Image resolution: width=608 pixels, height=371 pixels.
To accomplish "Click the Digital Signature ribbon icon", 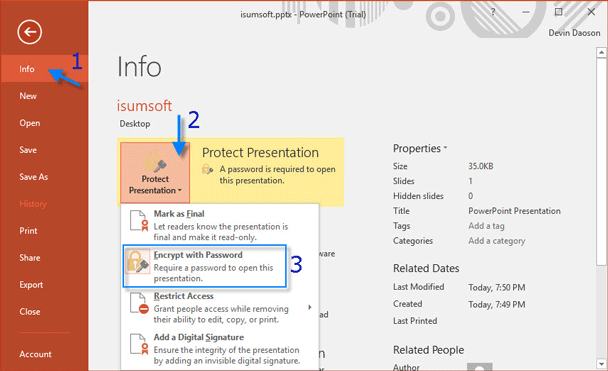I will (139, 344).
